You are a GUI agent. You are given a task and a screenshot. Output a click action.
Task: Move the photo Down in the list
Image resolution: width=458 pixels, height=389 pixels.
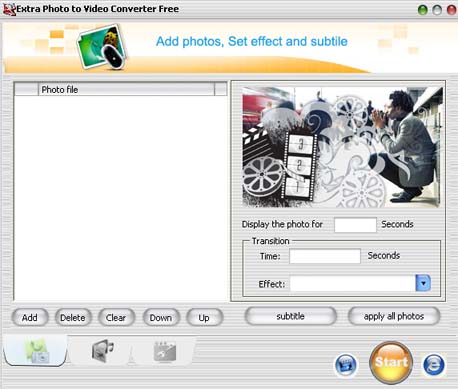pos(161,317)
